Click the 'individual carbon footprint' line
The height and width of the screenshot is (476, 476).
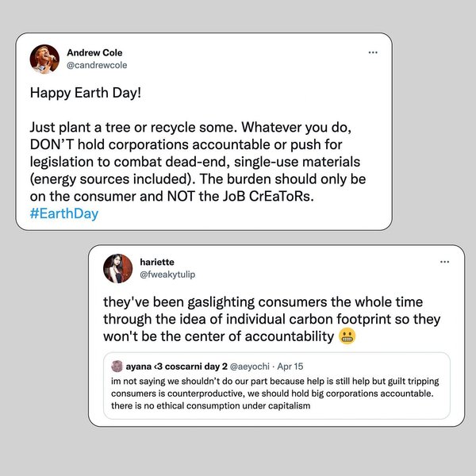pos(271,320)
